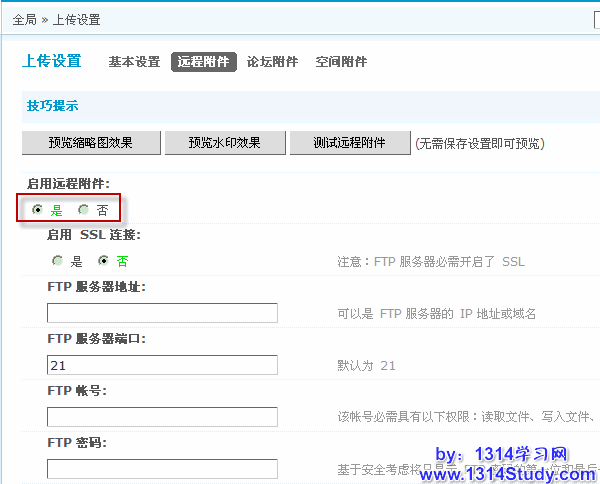
Task: Expand the 技巧提示 tips section
Action: (x=52, y=105)
